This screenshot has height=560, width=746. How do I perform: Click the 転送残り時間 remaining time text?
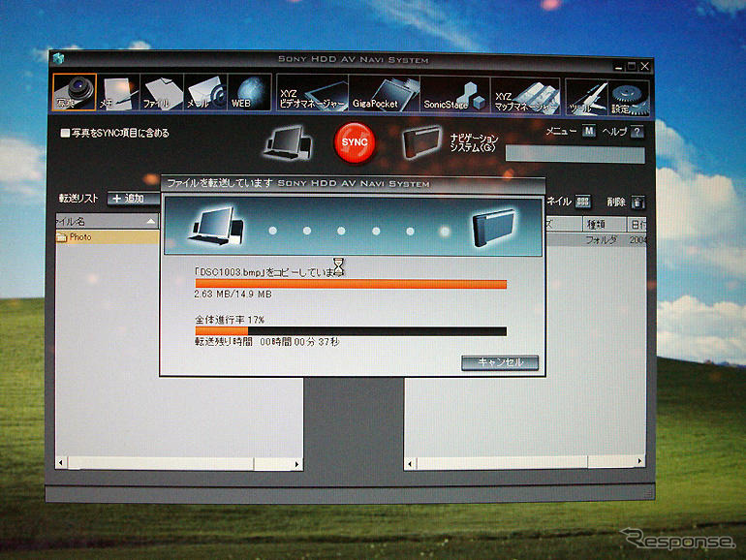click(266, 342)
